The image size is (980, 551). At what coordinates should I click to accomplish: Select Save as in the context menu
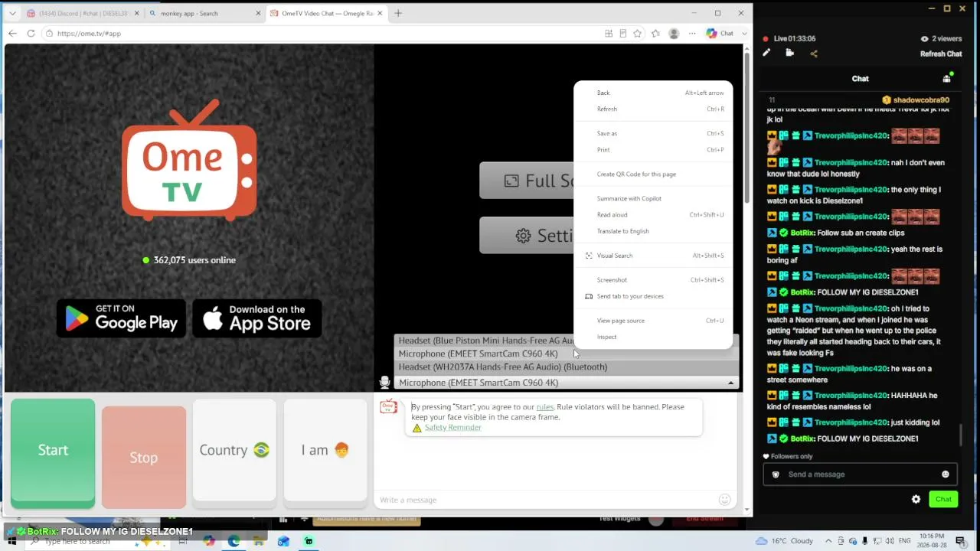pyautogui.click(x=653, y=133)
